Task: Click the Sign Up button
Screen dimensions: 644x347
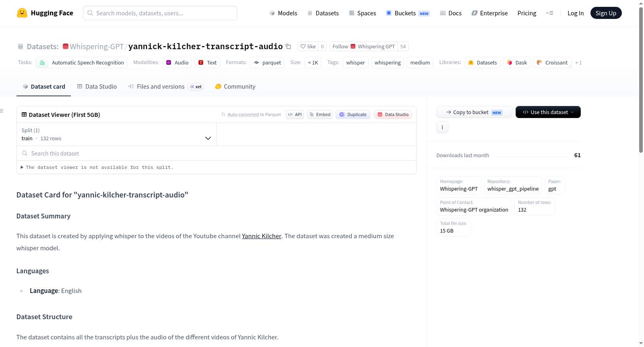Action: 606,13
